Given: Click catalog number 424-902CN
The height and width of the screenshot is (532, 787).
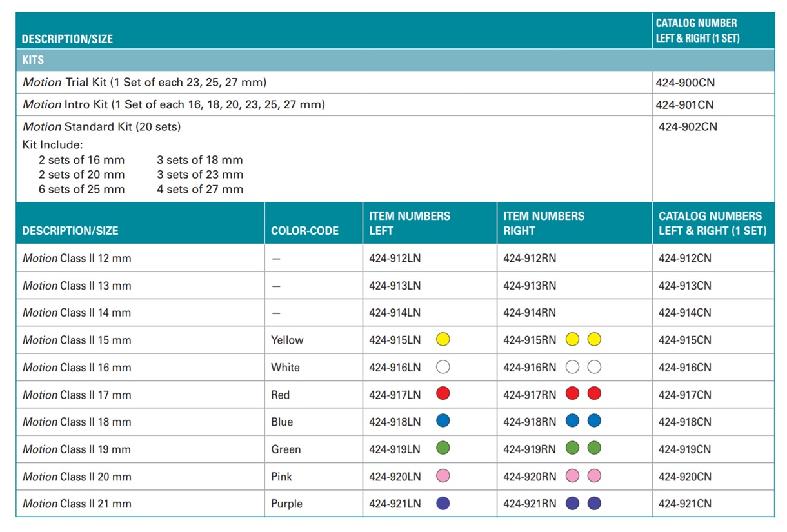Looking at the screenshot, I should tap(688, 127).
